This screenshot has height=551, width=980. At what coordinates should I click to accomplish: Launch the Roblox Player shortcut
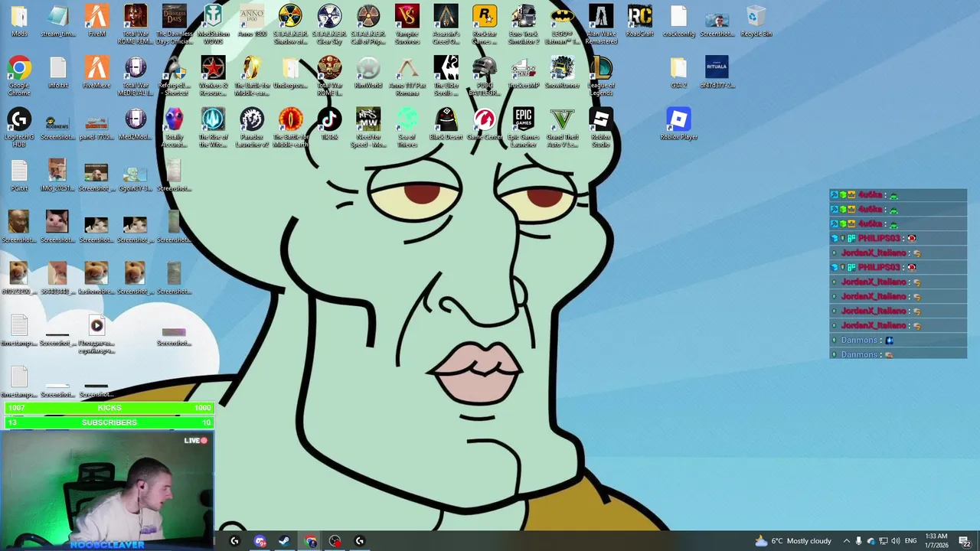(x=678, y=124)
